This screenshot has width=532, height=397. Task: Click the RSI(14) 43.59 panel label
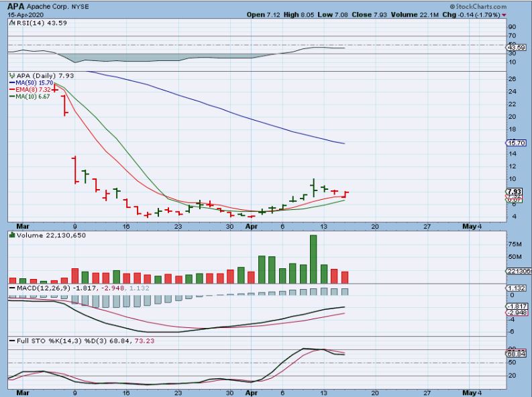[x=42, y=23]
